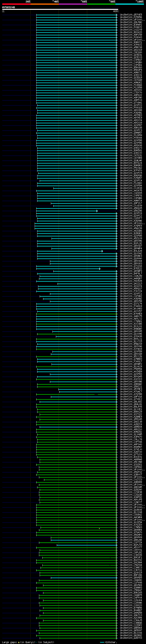The height and width of the screenshot is (644, 146).
Task: Select the UniRef100_Q9FV17 label
Action: [131, 203]
